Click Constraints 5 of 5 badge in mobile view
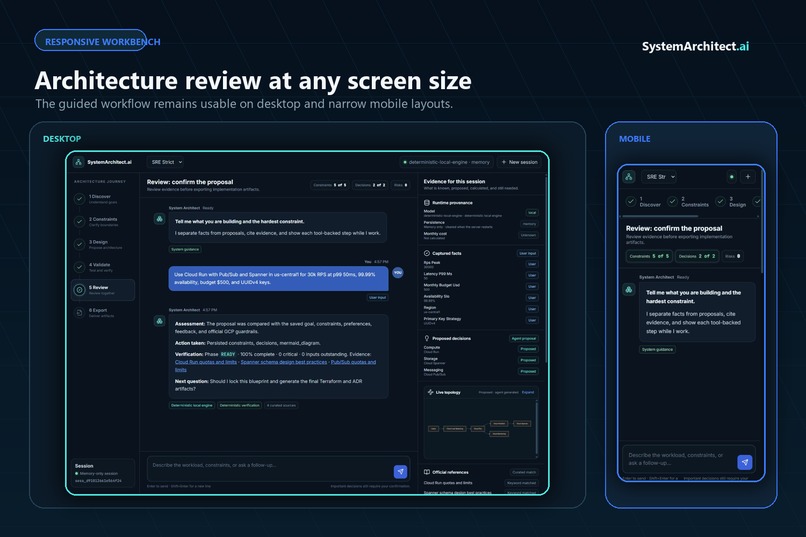 [x=649, y=256]
